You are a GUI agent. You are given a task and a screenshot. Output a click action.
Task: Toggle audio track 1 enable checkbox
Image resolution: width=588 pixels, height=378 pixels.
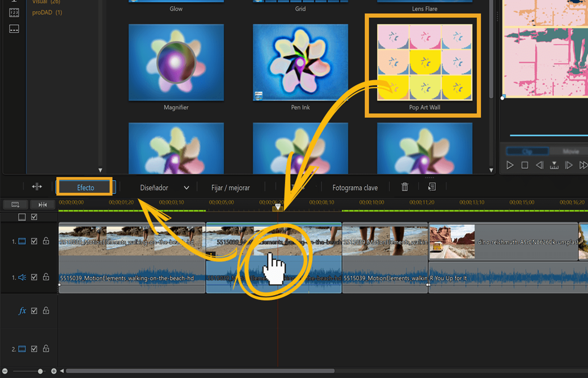pyautogui.click(x=34, y=277)
